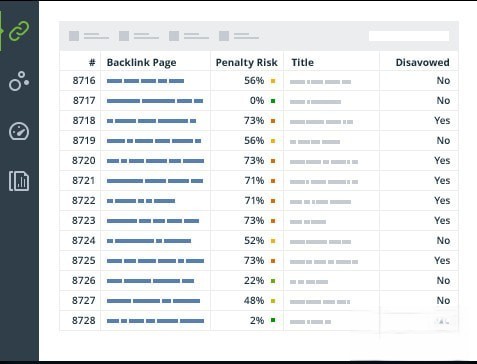Select the 22% penalty risk value
The image size is (477, 364).
(254, 280)
